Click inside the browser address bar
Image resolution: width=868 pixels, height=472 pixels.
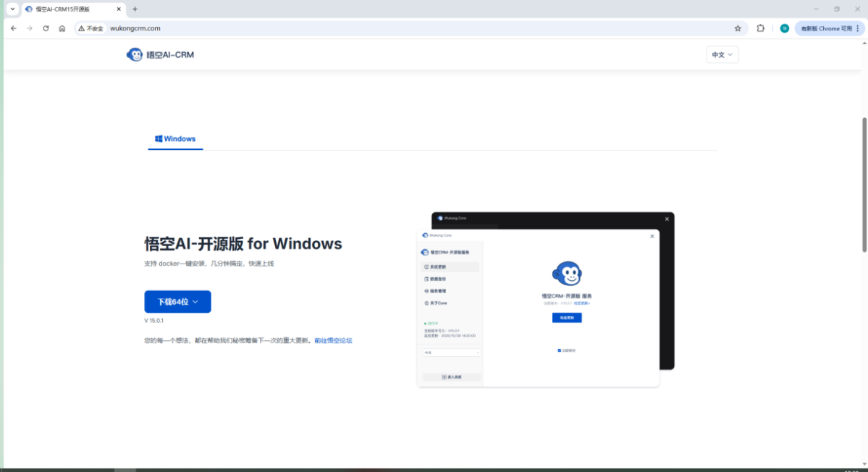point(217,28)
